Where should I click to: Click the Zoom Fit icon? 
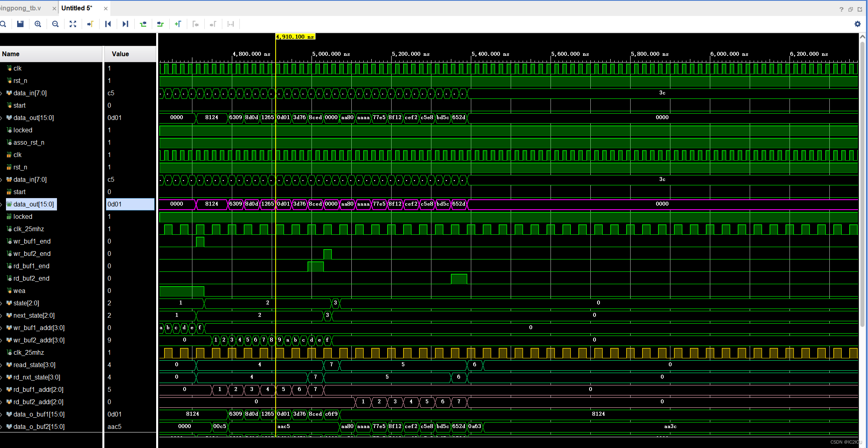(73, 24)
